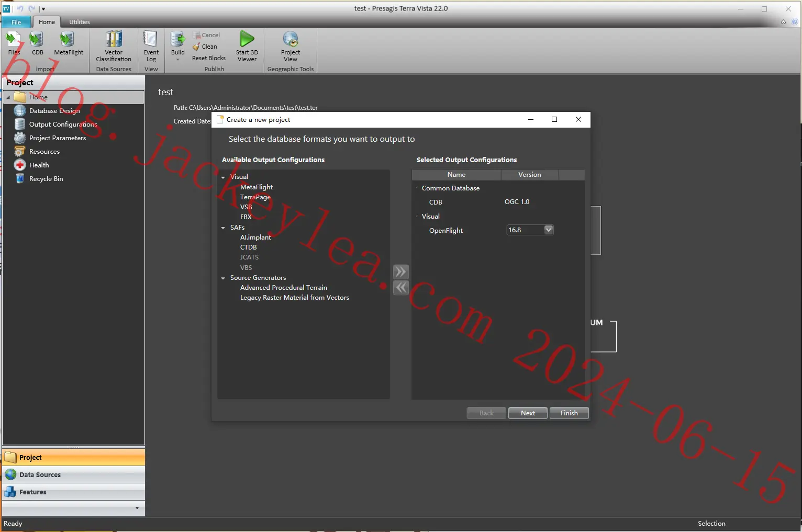Switch to the Data Sources pane

coord(73,474)
